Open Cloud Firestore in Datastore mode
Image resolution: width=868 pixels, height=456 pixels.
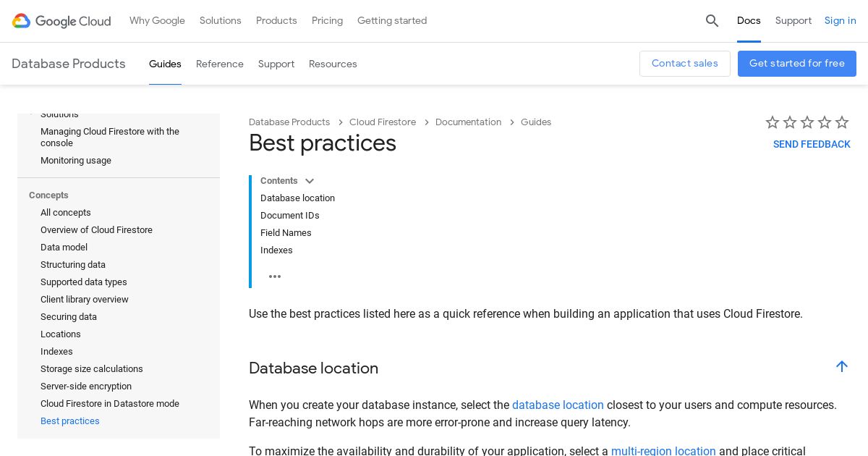tap(110, 404)
